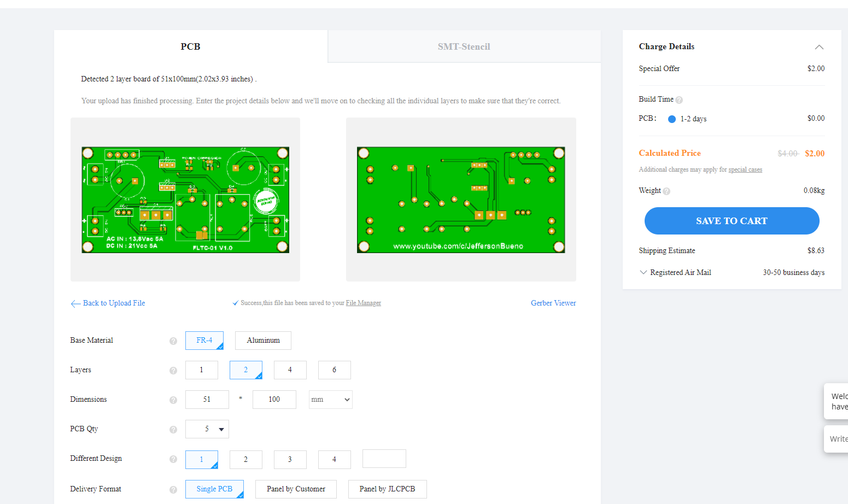Collapse the Charge Details panel
The image size is (848, 504).
(819, 47)
